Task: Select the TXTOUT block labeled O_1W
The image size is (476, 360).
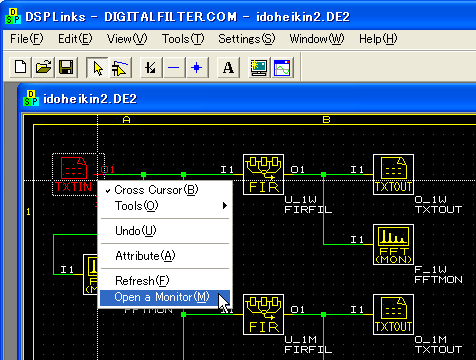Action: click(x=393, y=174)
